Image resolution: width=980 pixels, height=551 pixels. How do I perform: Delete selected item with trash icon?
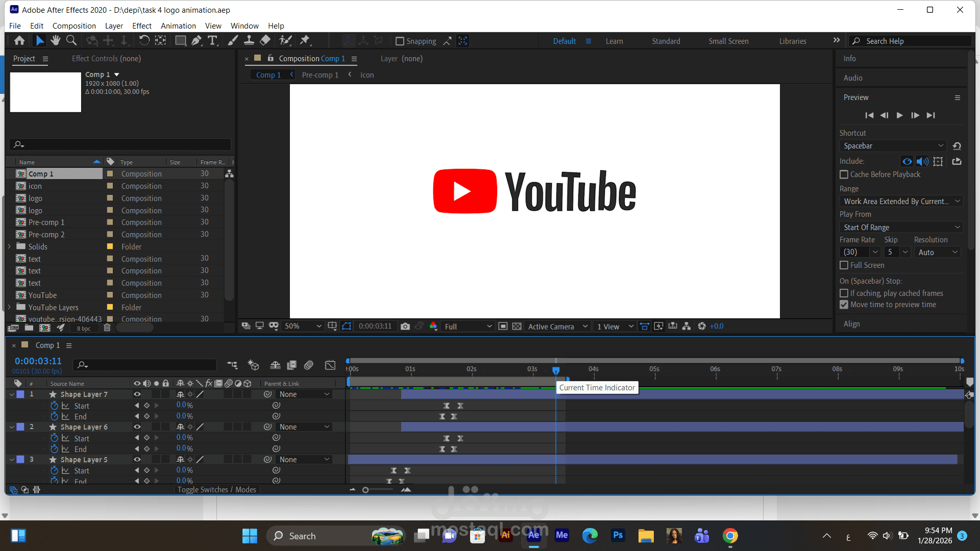(x=107, y=328)
